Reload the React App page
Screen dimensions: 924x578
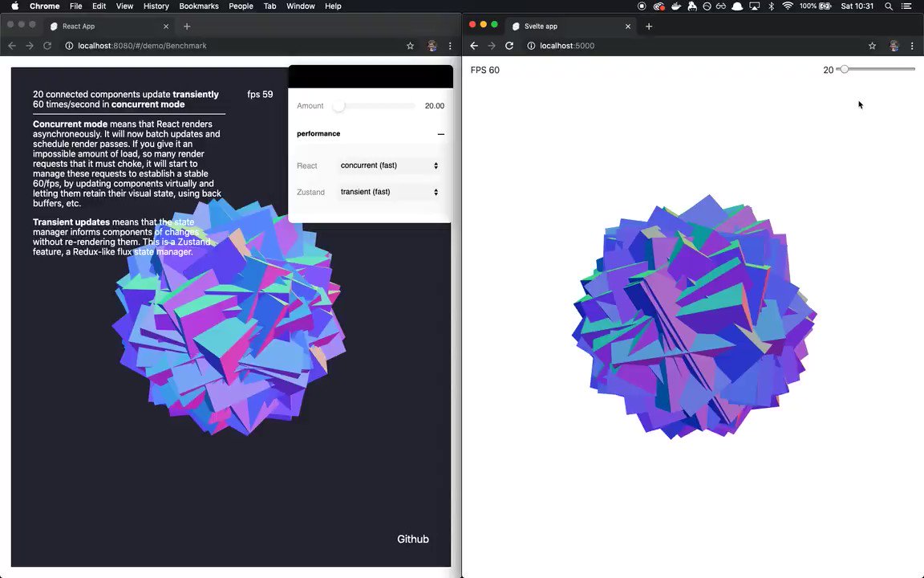[x=48, y=46]
